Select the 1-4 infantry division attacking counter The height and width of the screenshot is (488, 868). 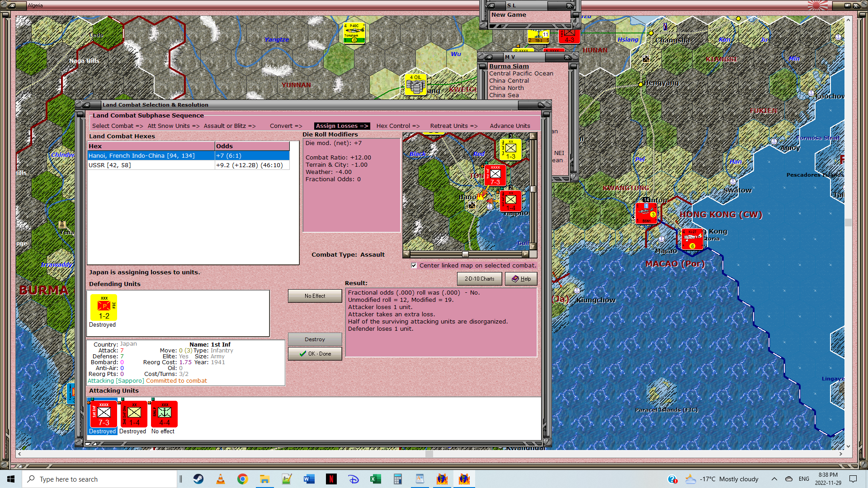(x=134, y=414)
